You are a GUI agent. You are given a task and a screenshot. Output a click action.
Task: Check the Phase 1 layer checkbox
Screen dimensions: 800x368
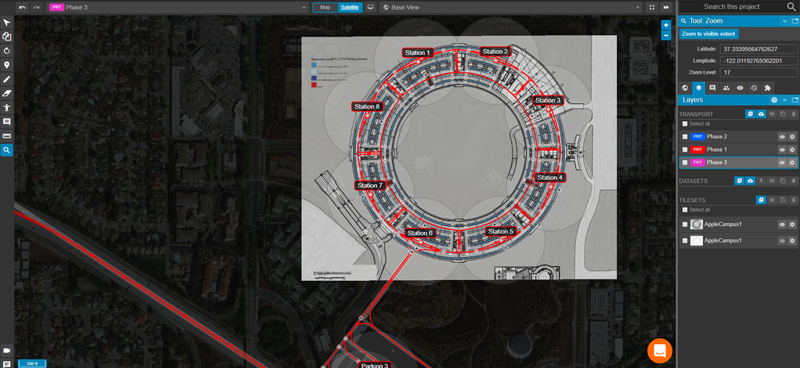685,150
